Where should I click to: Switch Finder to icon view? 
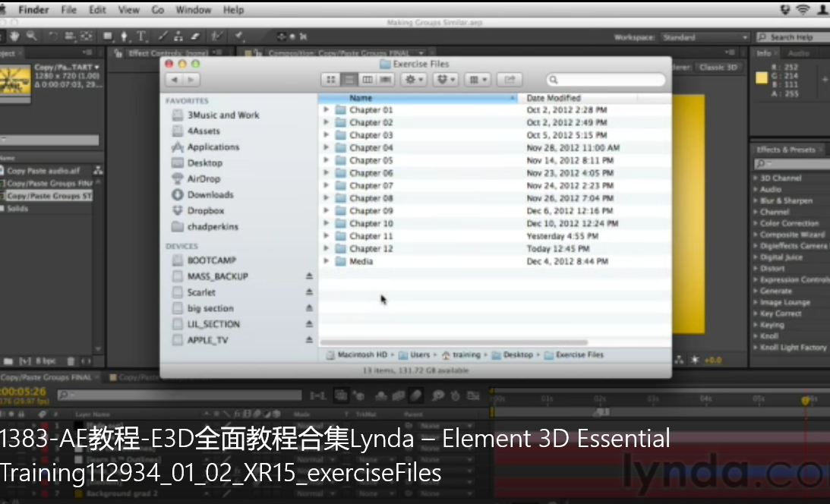pyautogui.click(x=331, y=80)
